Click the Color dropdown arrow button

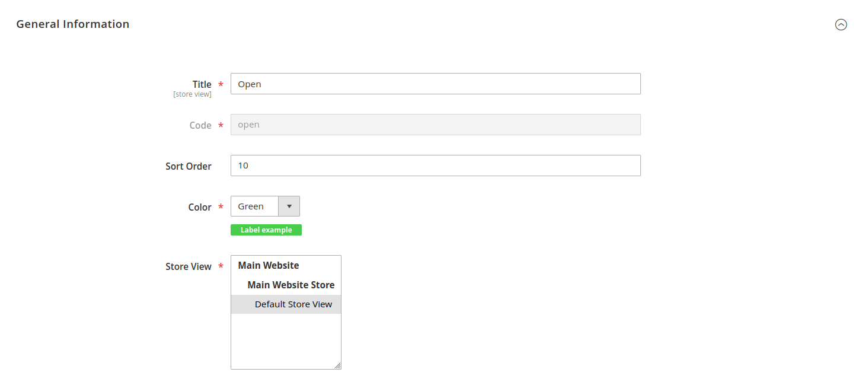289,206
